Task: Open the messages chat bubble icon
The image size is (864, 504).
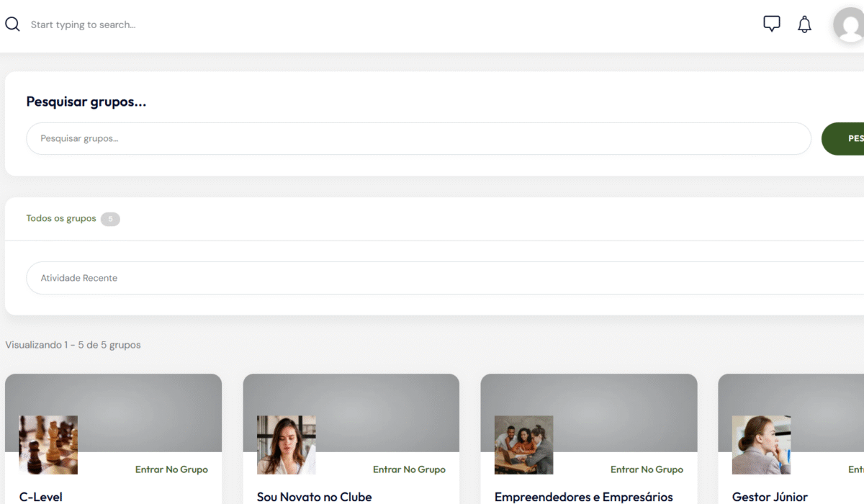Action: coord(771,24)
